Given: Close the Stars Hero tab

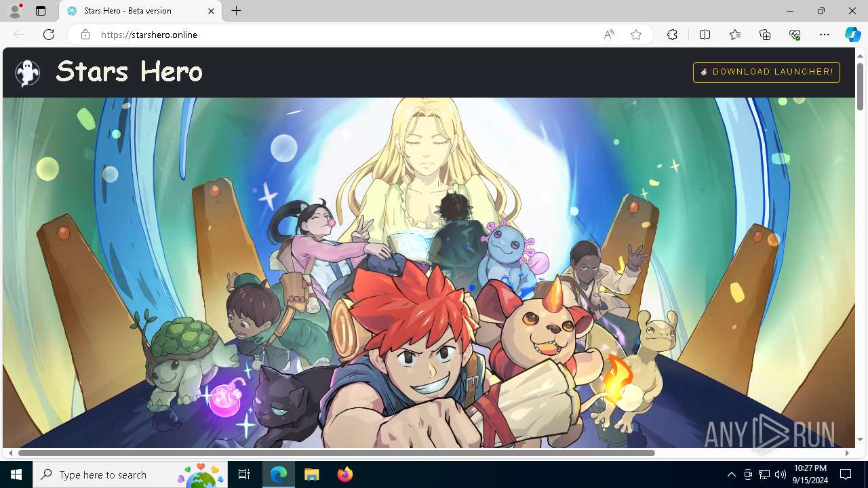Looking at the screenshot, I should pyautogui.click(x=212, y=11).
